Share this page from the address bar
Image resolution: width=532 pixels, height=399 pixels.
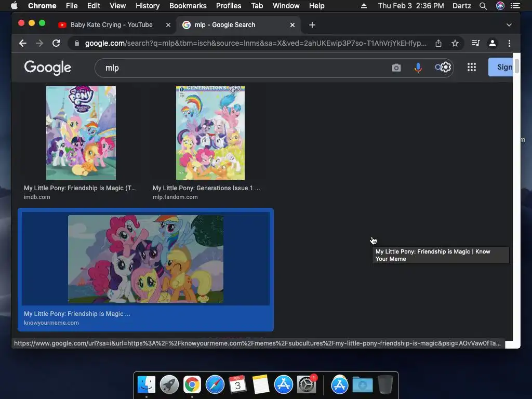[x=438, y=43]
